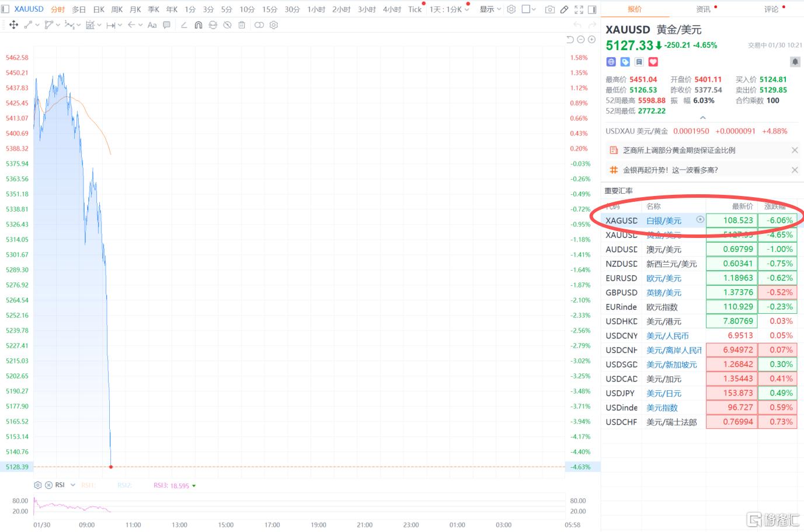This screenshot has height=532, width=804.
Task: Reset the chart zoom view
Action: pyautogui.click(x=570, y=40)
